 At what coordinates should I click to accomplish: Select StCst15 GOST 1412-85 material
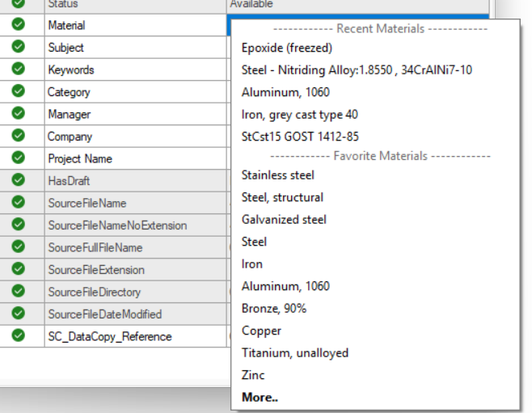(x=300, y=137)
